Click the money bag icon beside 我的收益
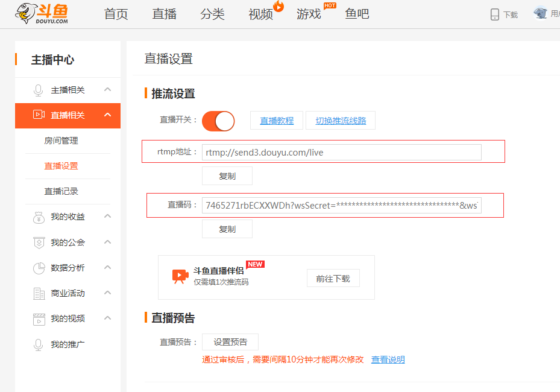This screenshot has width=560, height=392. tap(39, 217)
